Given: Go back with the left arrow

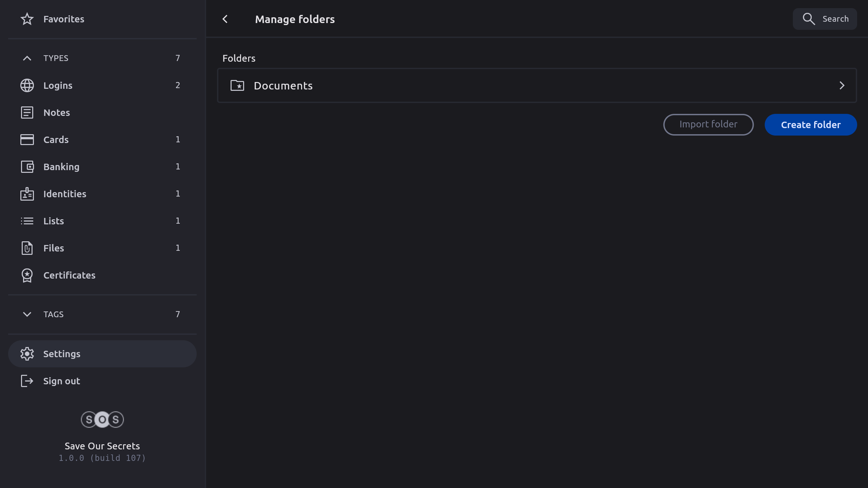Looking at the screenshot, I should pos(225,19).
